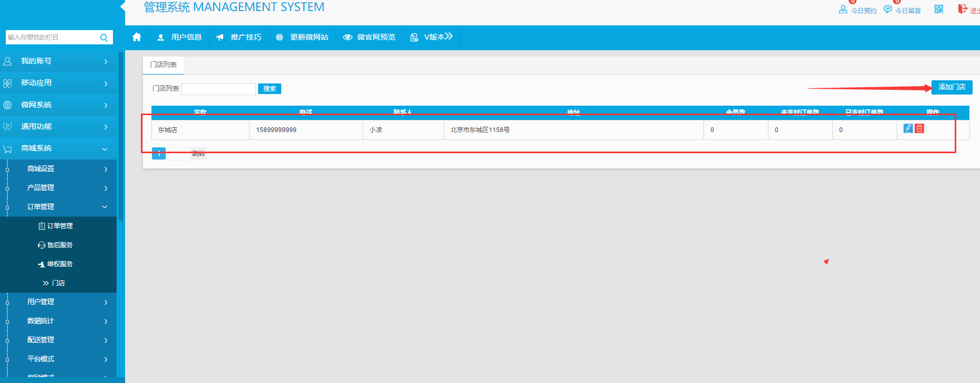The height and width of the screenshot is (383, 980).
Task: Open 微官网预览 in navigation bar
Action: 369,38
